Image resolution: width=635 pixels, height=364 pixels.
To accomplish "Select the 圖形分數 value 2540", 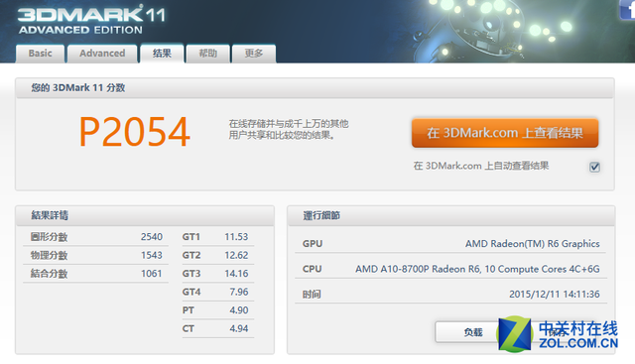I will pyautogui.click(x=152, y=237).
